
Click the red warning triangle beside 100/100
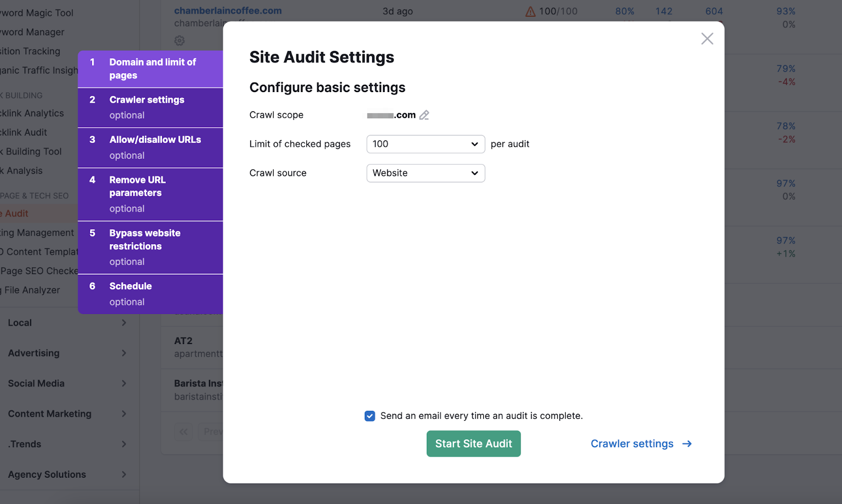(529, 11)
